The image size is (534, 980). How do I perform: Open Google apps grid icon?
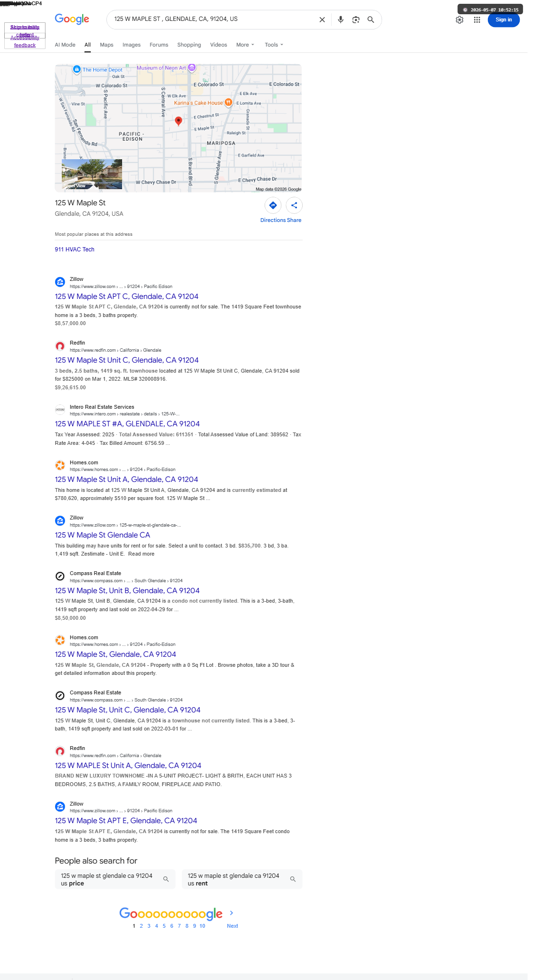(x=477, y=20)
